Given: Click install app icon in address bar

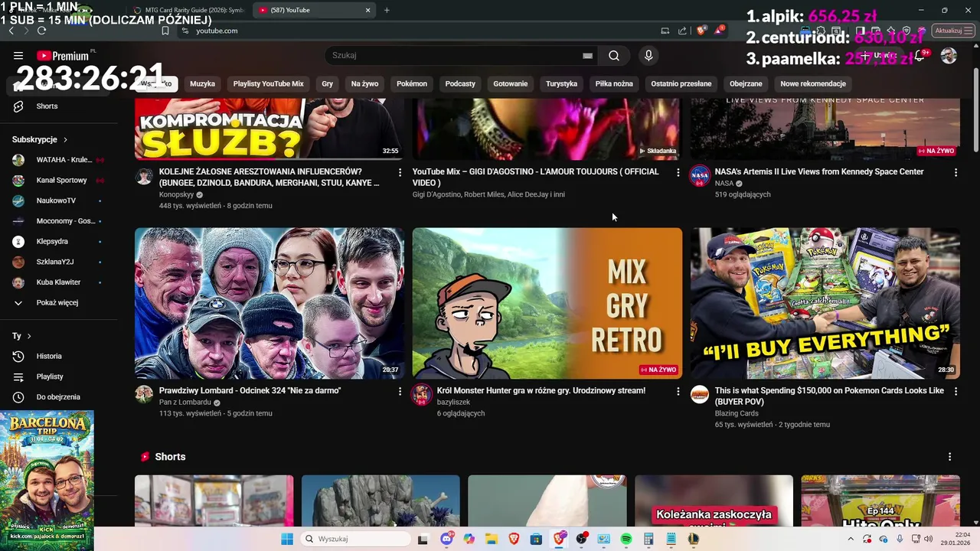Looking at the screenshot, I should pos(665,31).
